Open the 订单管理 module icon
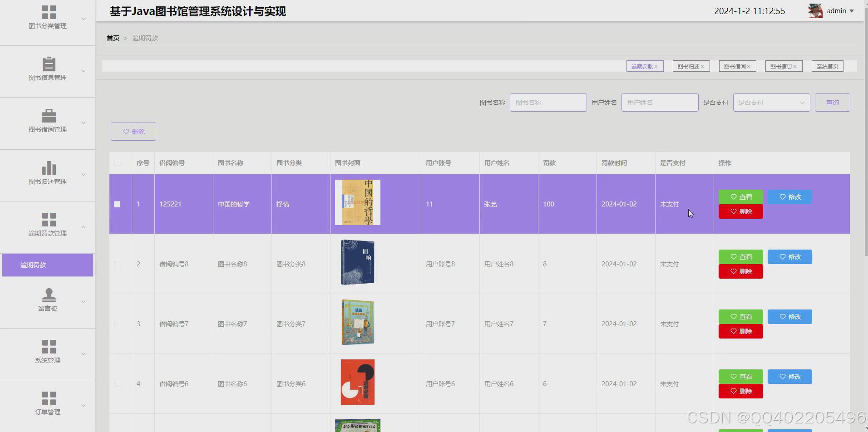Image resolution: width=868 pixels, height=432 pixels. click(x=49, y=398)
